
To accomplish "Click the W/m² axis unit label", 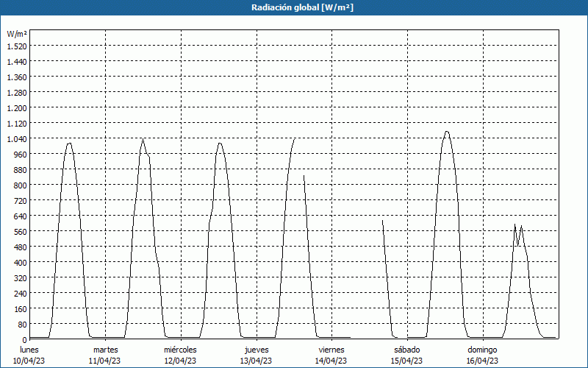I will [x=17, y=34].
